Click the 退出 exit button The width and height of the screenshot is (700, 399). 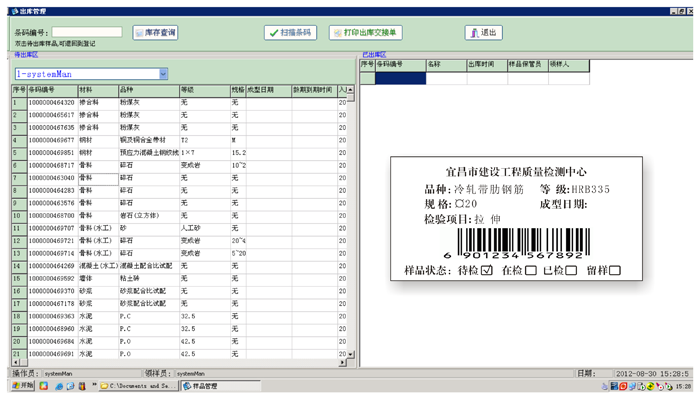point(483,33)
